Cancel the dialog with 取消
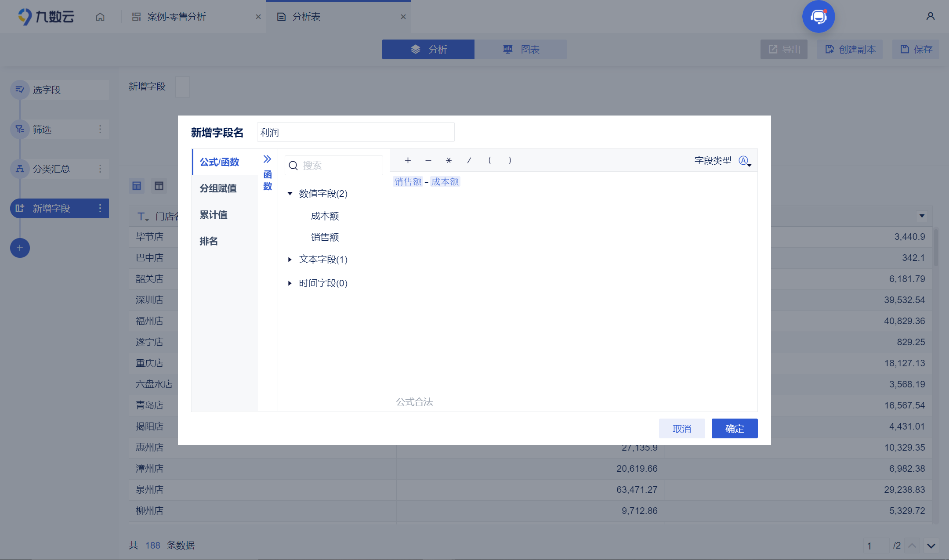 tap(682, 429)
